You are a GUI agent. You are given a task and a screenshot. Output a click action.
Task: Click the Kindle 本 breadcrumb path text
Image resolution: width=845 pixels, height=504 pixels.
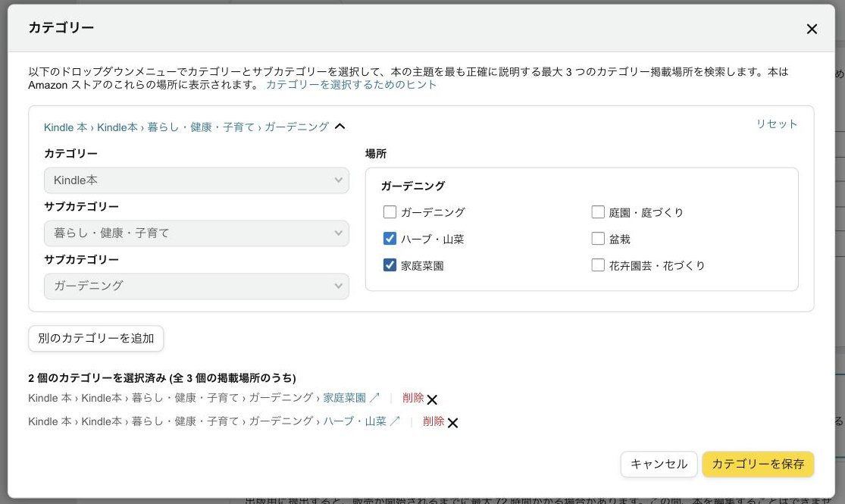coord(186,127)
